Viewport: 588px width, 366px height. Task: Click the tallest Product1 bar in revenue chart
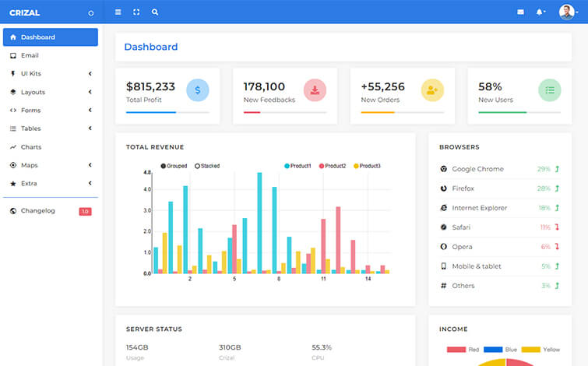pos(259,223)
